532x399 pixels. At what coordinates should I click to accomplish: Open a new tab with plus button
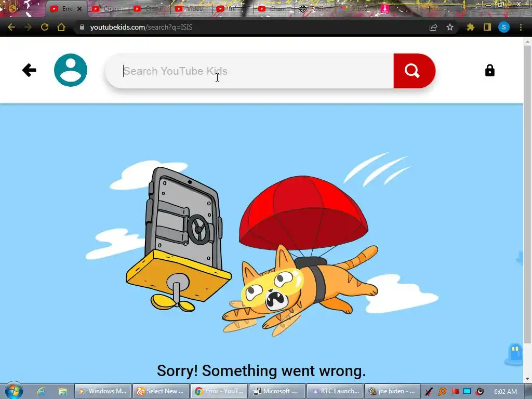click(x=430, y=9)
